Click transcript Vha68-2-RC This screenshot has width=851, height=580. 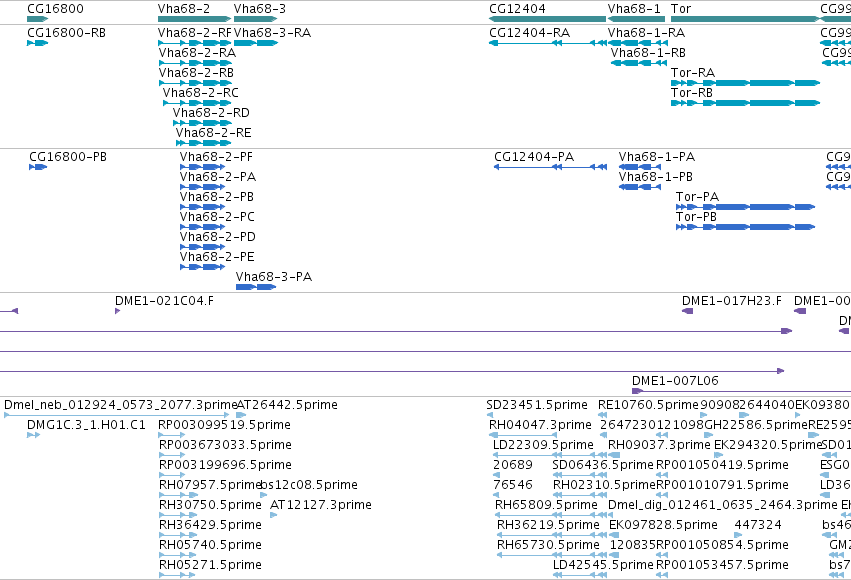197,103
